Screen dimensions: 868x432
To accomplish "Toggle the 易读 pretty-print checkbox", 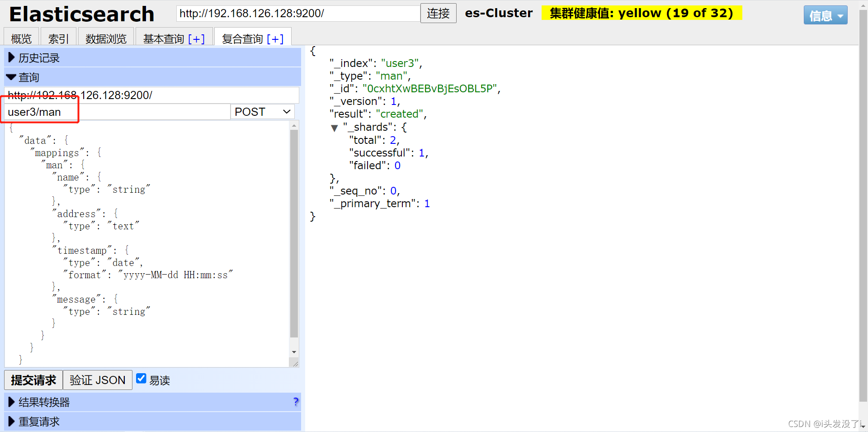I will click(x=141, y=379).
